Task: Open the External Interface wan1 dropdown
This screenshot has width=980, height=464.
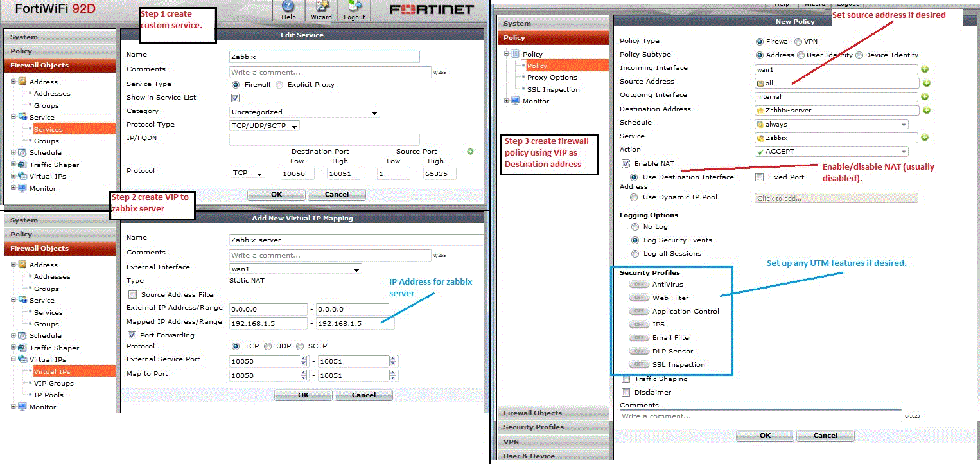Action: coord(295,269)
